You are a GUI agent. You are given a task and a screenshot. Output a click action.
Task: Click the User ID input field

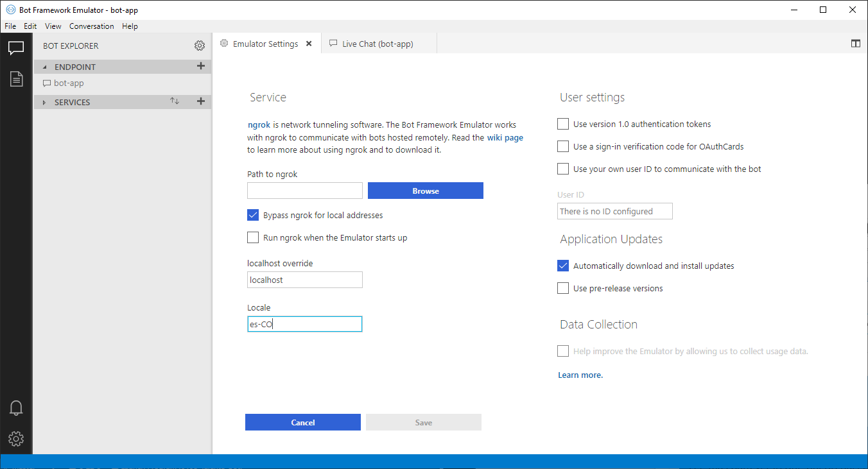click(x=615, y=211)
